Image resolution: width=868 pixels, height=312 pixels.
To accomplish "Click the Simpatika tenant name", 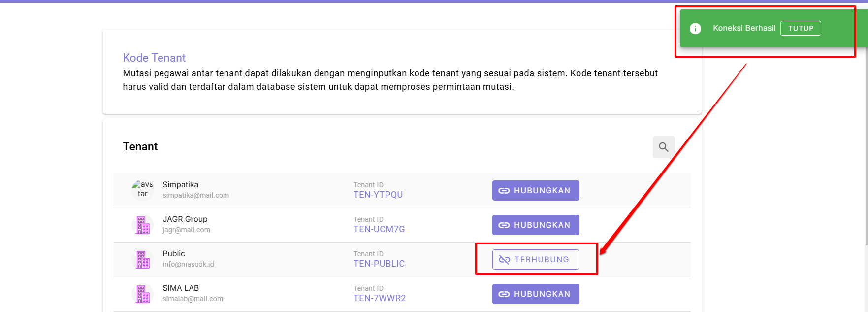I will [x=181, y=184].
